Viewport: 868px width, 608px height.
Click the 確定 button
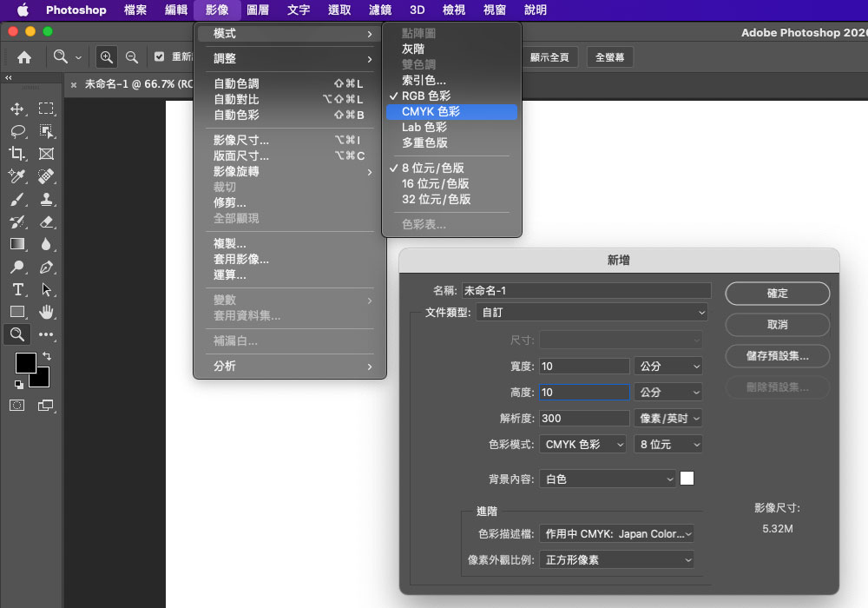pos(777,294)
